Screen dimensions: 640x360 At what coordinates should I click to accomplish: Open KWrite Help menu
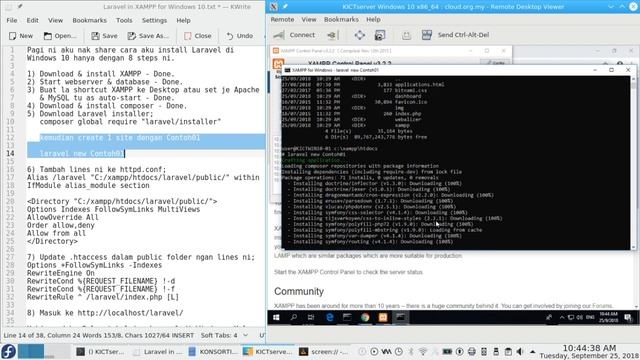[183, 20]
